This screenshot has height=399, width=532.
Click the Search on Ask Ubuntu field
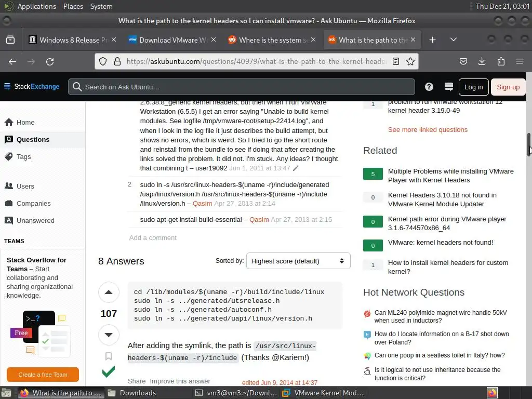(x=242, y=87)
